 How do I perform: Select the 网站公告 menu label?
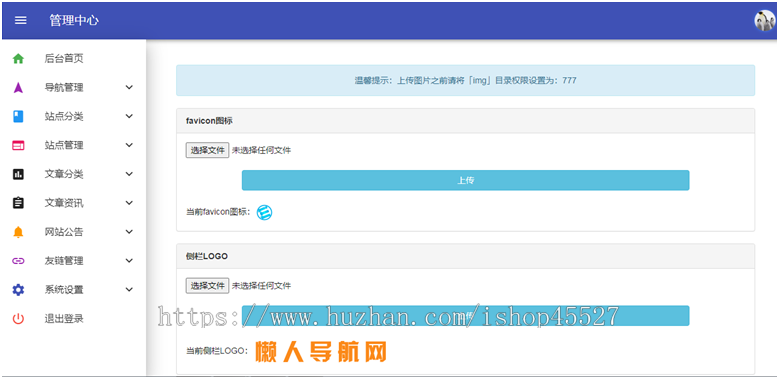pyautogui.click(x=64, y=232)
